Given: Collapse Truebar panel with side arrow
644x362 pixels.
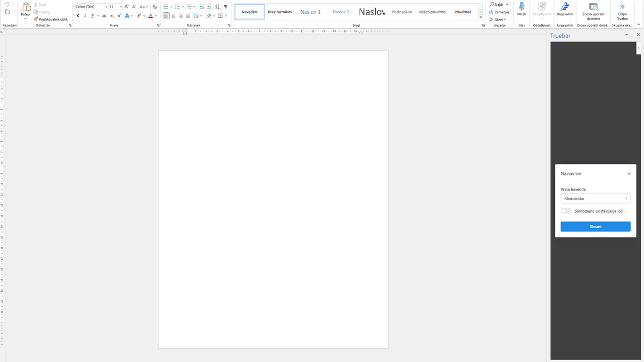Looking at the screenshot, I should (x=639, y=48).
